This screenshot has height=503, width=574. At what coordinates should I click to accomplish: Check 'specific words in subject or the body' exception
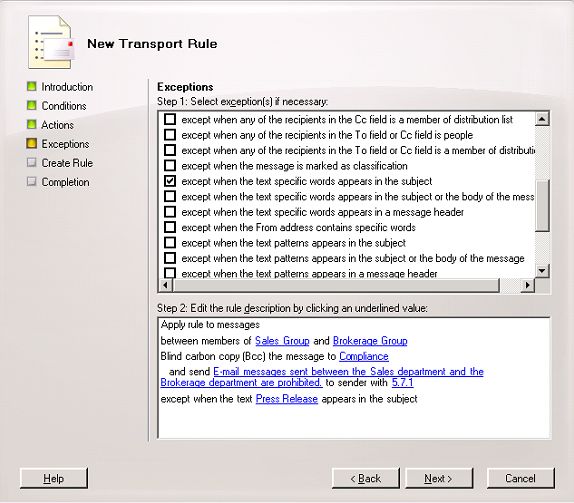point(170,196)
